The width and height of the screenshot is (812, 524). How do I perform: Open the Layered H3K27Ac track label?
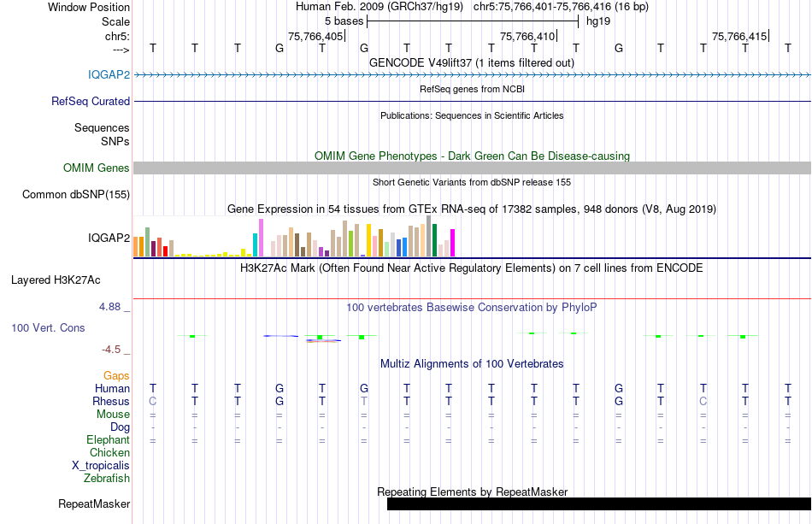(56, 280)
